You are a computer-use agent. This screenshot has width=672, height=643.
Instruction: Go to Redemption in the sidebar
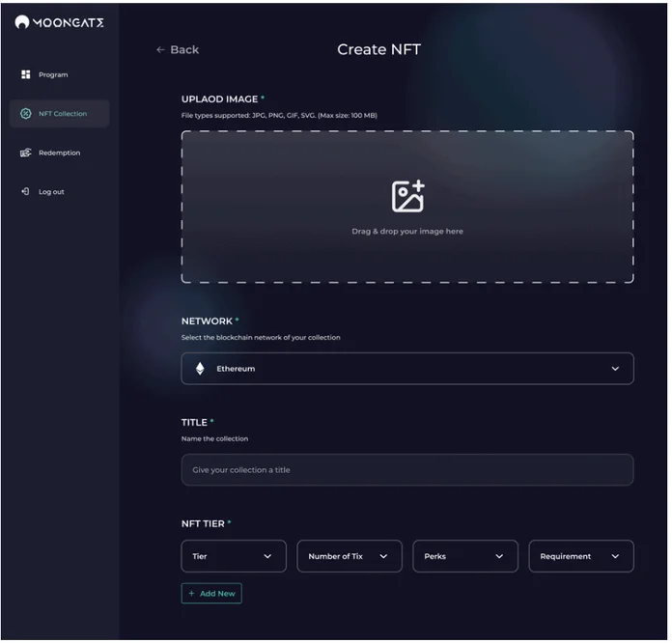(x=59, y=153)
